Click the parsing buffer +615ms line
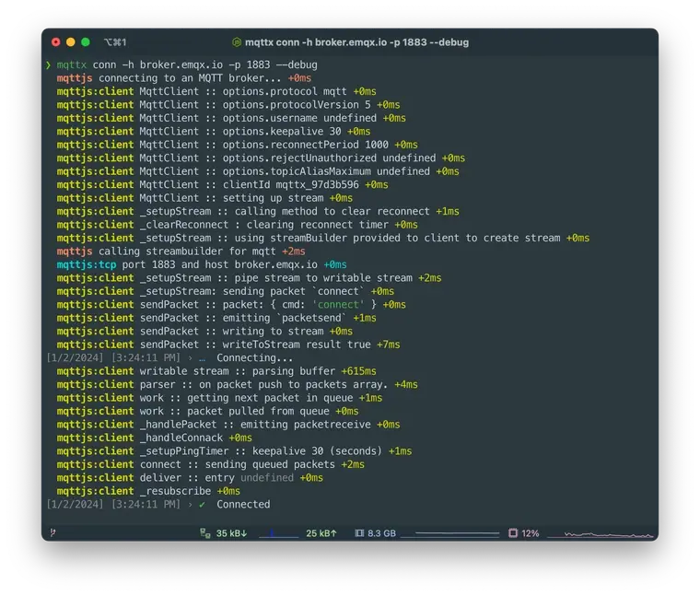Viewport: 700px width, 596px height. coord(216,371)
